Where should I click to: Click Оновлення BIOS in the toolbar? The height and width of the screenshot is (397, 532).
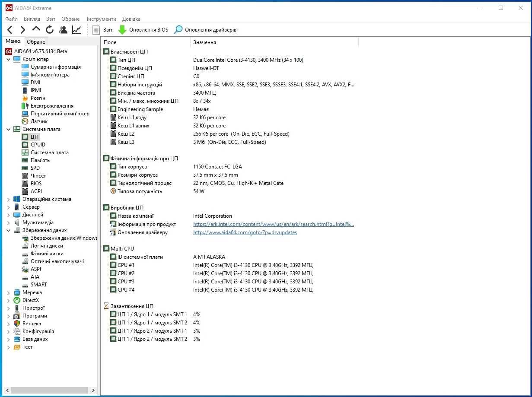(143, 30)
